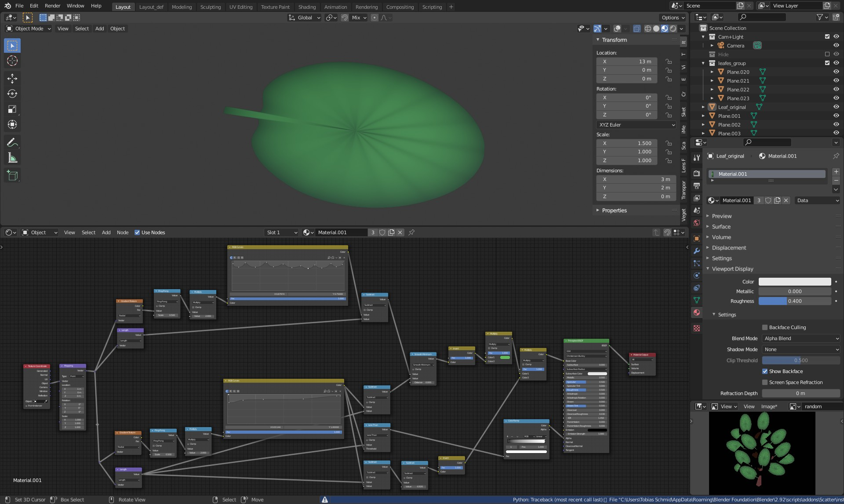Activate the 3D Cursor tool
844x504 pixels.
click(x=12, y=61)
